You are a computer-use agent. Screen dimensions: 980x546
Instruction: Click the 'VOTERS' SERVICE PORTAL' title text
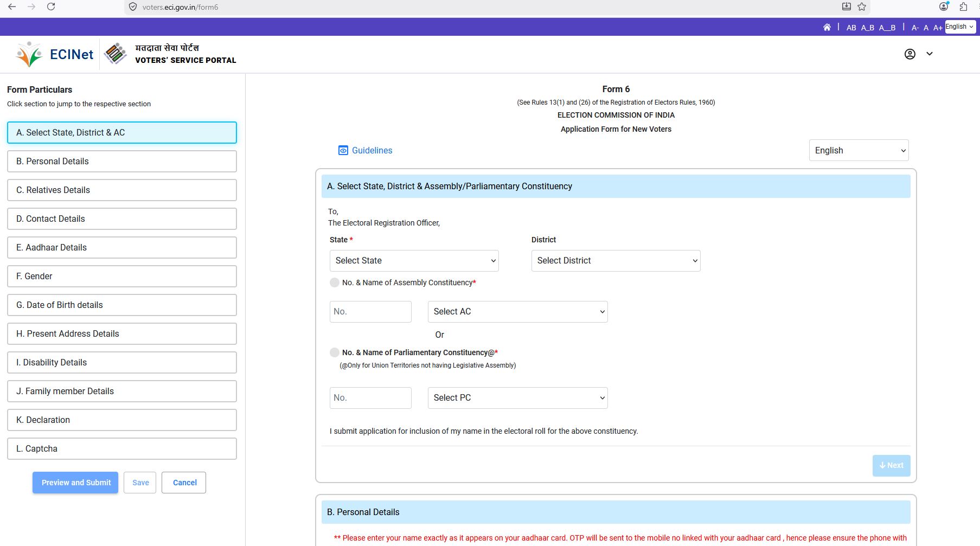pyautogui.click(x=185, y=60)
